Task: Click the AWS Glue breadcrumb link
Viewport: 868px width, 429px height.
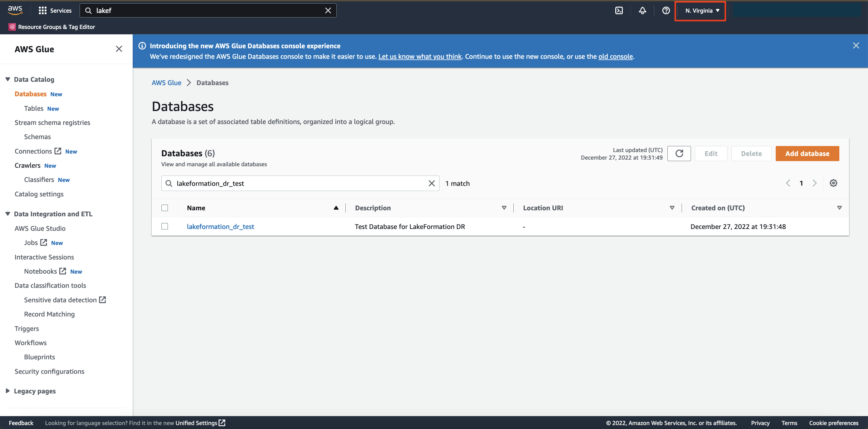Action: coord(166,83)
